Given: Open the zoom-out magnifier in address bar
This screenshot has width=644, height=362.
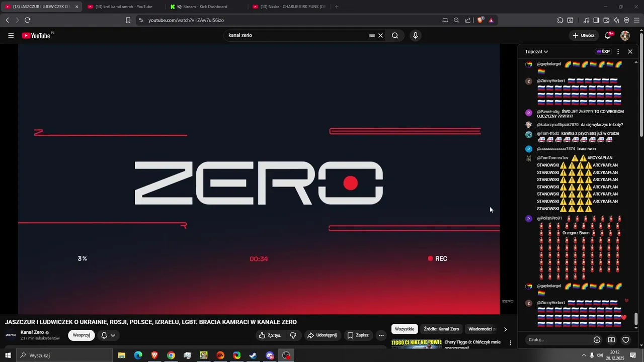Looking at the screenshot, I should pyautogui.click(x=456, y=20).
